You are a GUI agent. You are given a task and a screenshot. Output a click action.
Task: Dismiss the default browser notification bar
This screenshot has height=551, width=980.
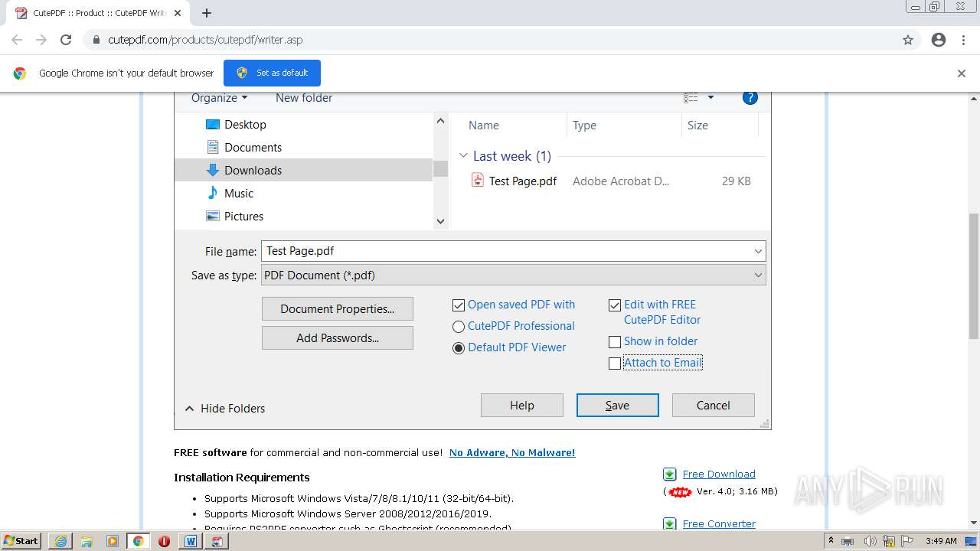(x=962, y=73)
